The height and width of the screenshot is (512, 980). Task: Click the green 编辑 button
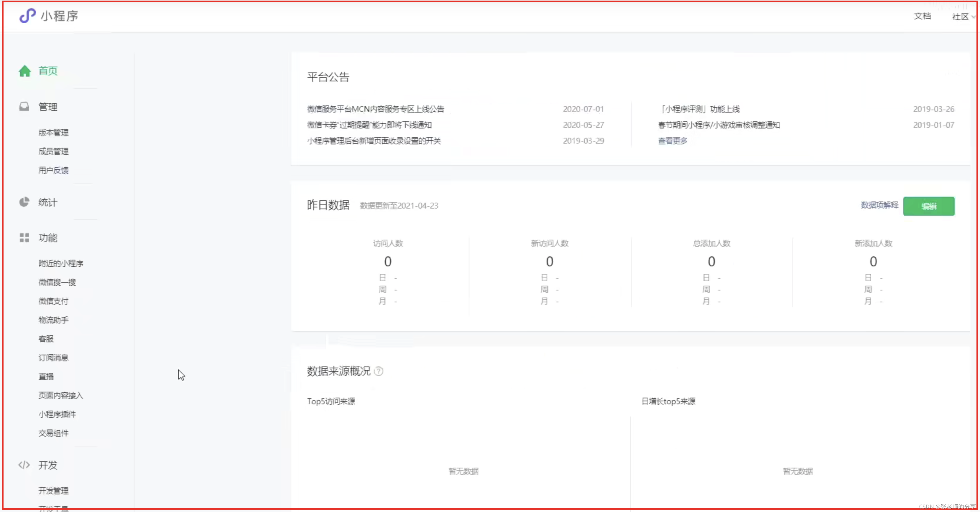[929, 206]
